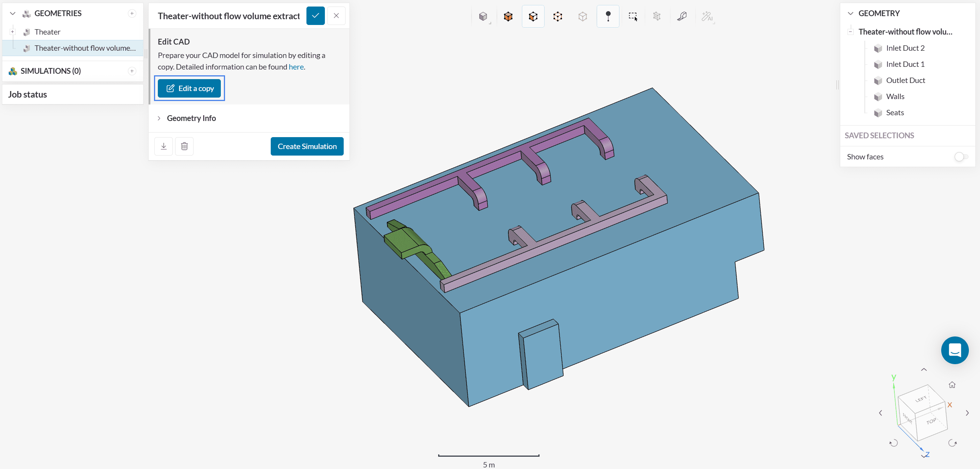Click the download geometry icon
This screenshot has height=469, width=980.
[164, 146]
